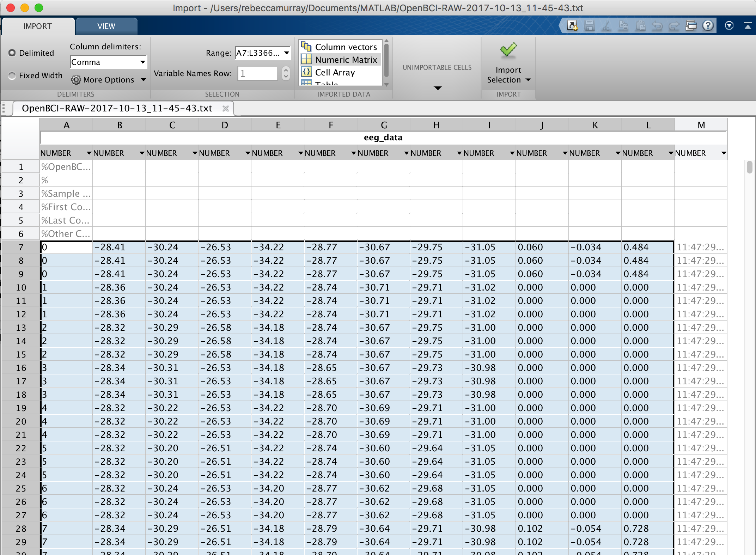
Task: Click the new shortcut icon in quick access toolbar
Action: click(572, 26)
